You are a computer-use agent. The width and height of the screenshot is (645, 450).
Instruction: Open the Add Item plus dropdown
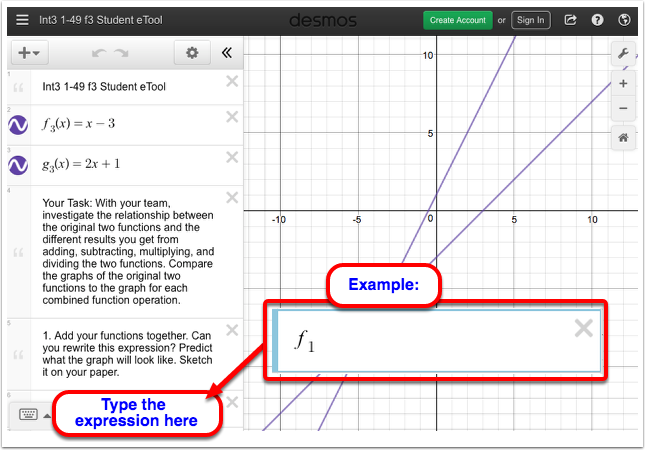30,53
